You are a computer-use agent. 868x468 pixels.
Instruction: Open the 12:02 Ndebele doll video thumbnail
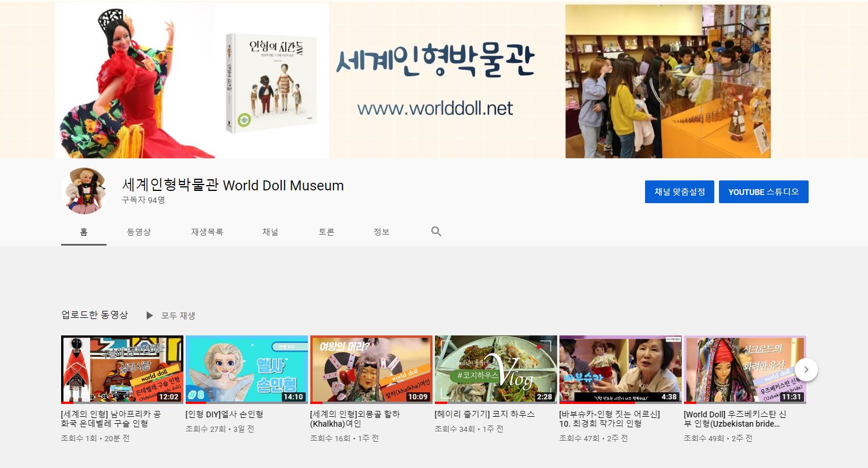122,370
